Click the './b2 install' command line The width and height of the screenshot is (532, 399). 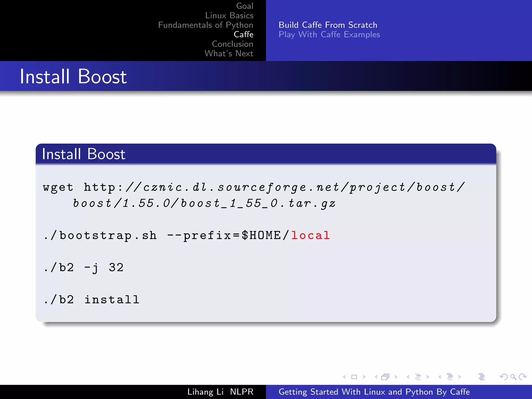pos(92,300)
